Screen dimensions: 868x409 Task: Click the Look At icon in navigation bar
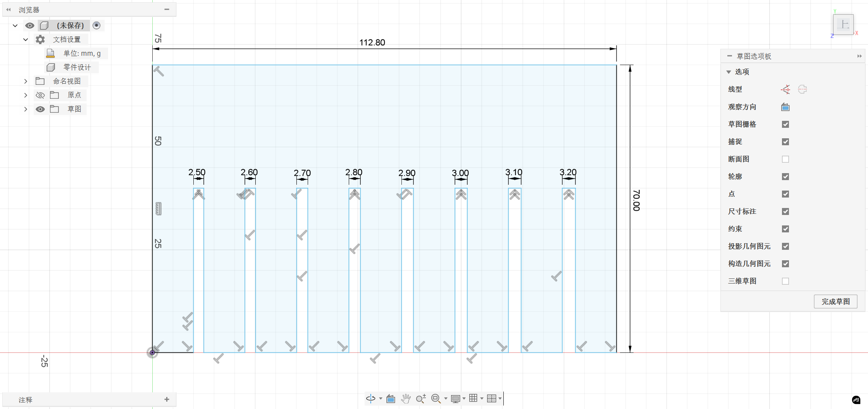(x=391, y=399)
